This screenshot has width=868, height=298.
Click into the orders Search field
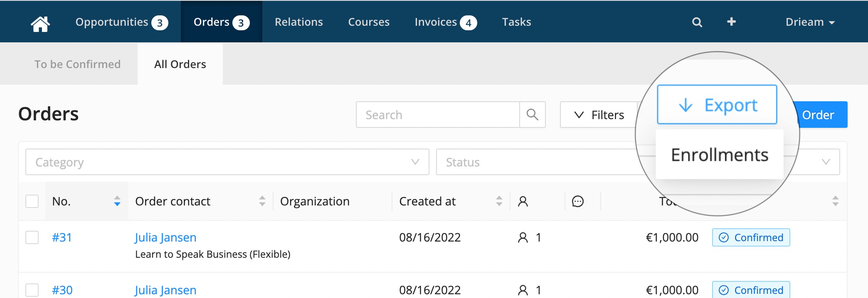(437, 115)
